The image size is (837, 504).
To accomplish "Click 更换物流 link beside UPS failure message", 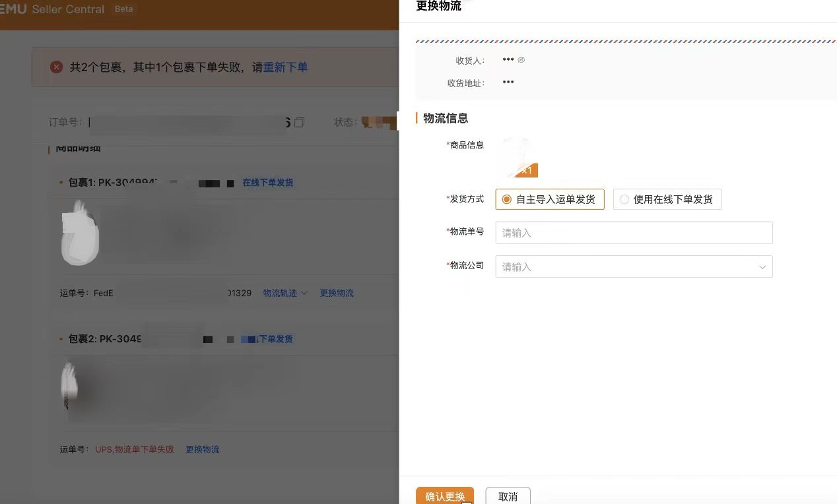I will (202, 449).
